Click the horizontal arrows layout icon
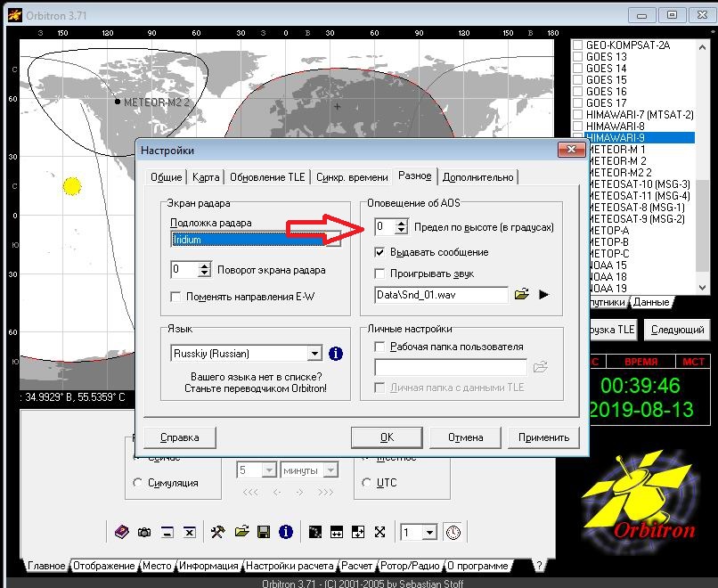The image size is (718, 588). [337, 532]
